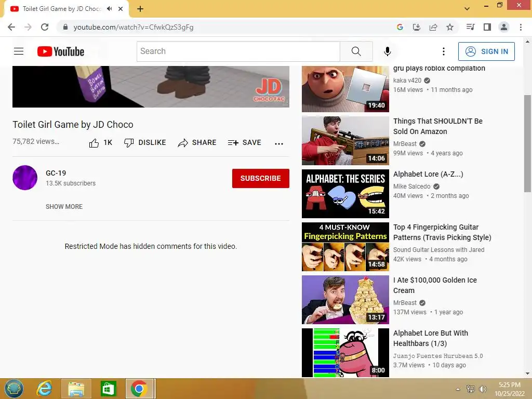Go forward in browser history
Screen dimensions: 532x399
point(28,27)
